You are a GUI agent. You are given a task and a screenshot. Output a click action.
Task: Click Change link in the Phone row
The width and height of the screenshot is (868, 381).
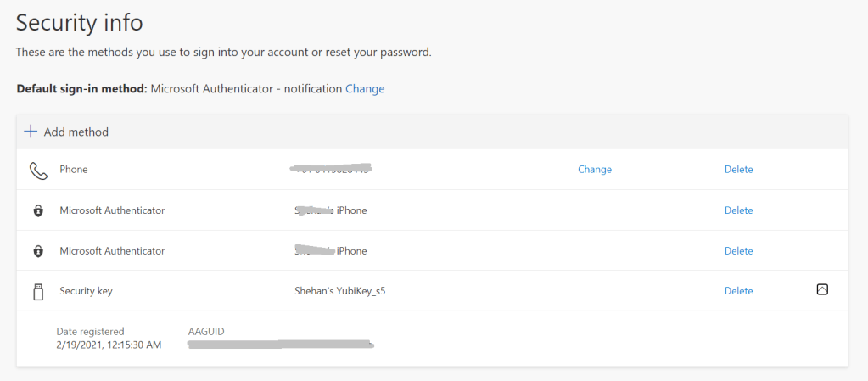coord(594,170)
